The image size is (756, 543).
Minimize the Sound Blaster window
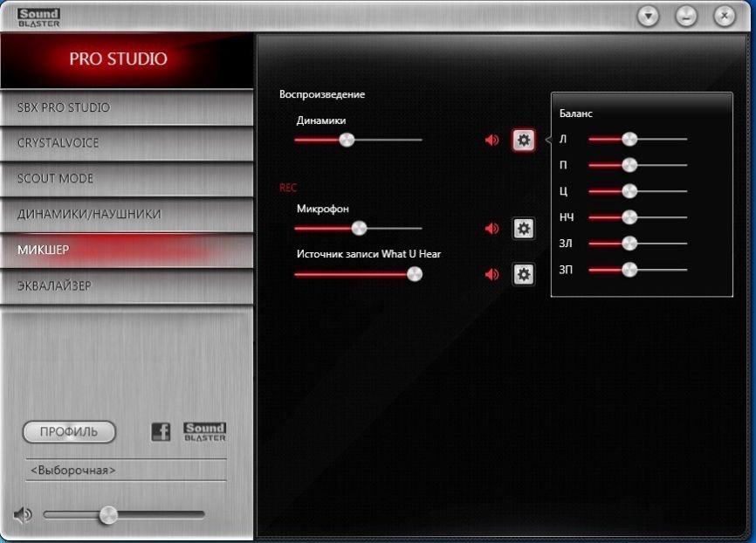[x=686, y=17]
